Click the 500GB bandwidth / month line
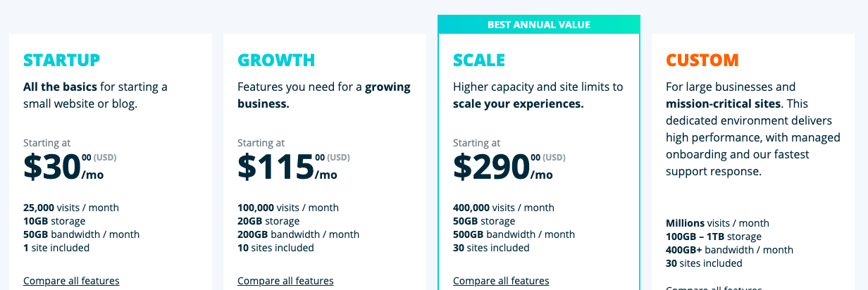Screen dimensions: 868x290 [x=514, y=234]
